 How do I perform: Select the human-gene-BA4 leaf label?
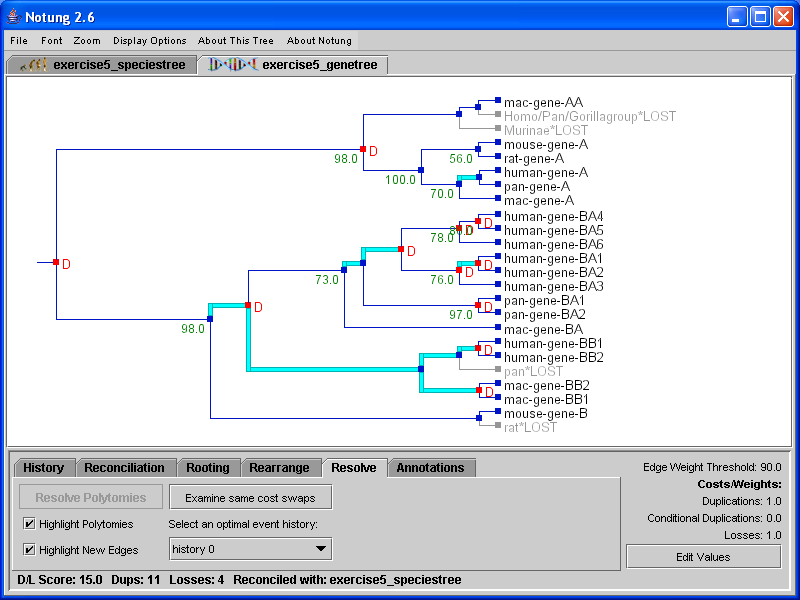[x=553, y=216]
